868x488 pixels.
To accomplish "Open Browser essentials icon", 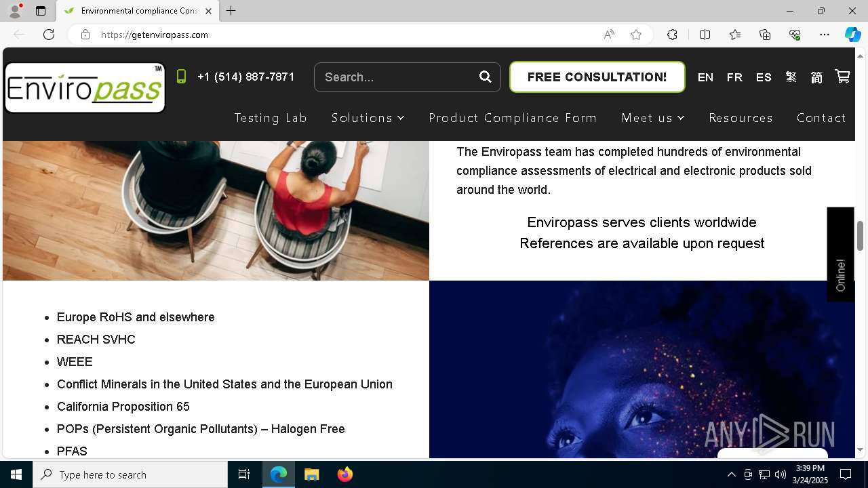I will point(795,35).
